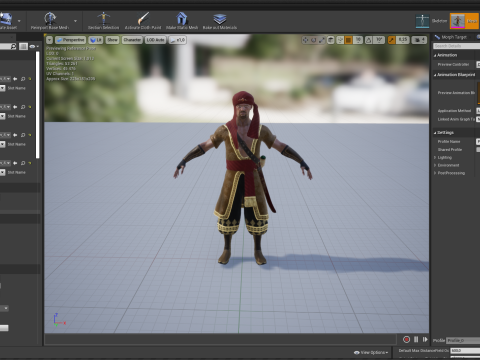Open the View Options menu
This screenshot has width=480, height=360.
371,352
